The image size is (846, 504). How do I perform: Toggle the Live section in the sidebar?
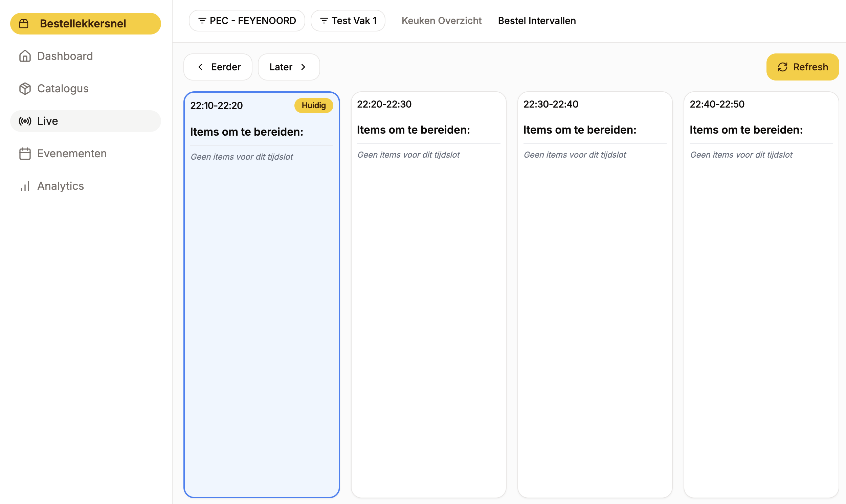click(x=47, y=121)
